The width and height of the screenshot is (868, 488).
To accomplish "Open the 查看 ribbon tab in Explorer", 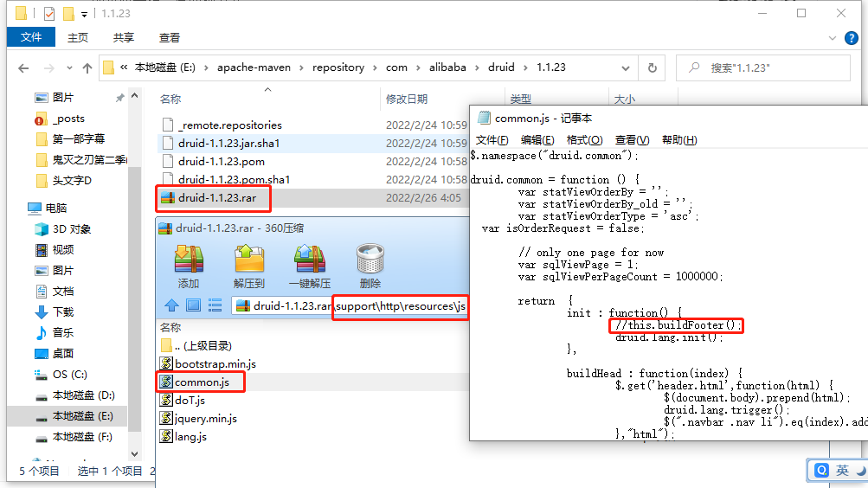I will [170, 37].
